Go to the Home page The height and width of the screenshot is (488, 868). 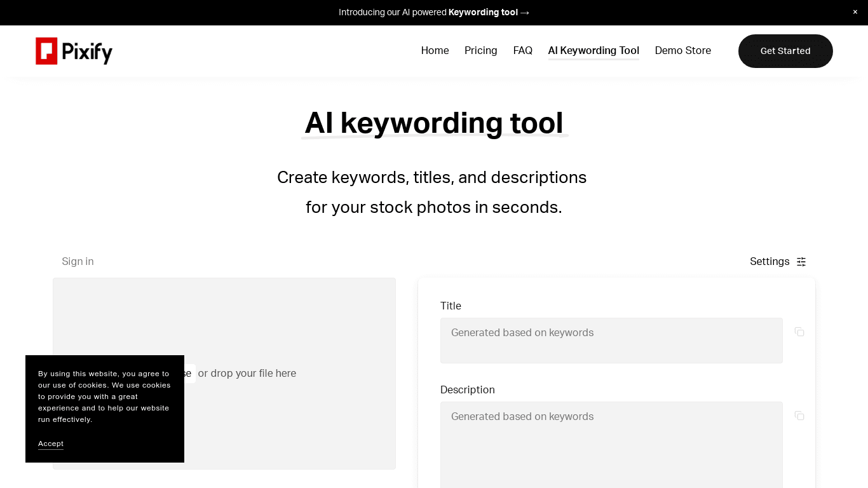(x=435, y=51)
